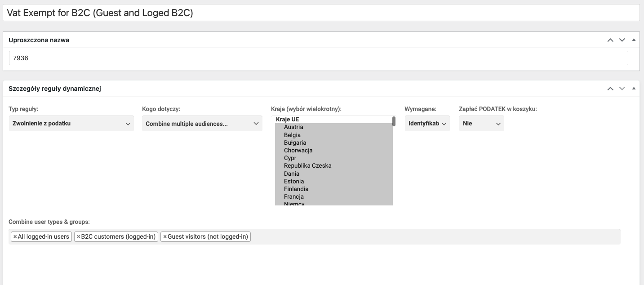The image size is (644, 285).
Task: Click the Uproszczona nazwa slug field
Action: 318,58
